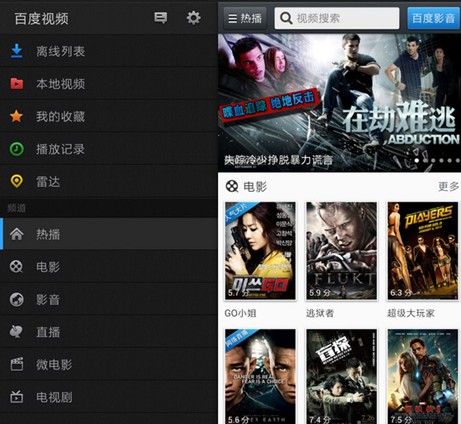This screenshot has height=424, width=461.
Task: Click the film reel icon beside sidebar 电影
Action: [x=16, y=267]
